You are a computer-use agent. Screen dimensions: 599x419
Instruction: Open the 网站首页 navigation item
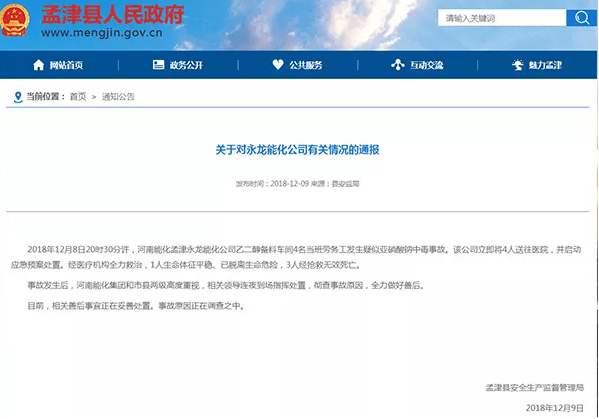coord(58,65)
